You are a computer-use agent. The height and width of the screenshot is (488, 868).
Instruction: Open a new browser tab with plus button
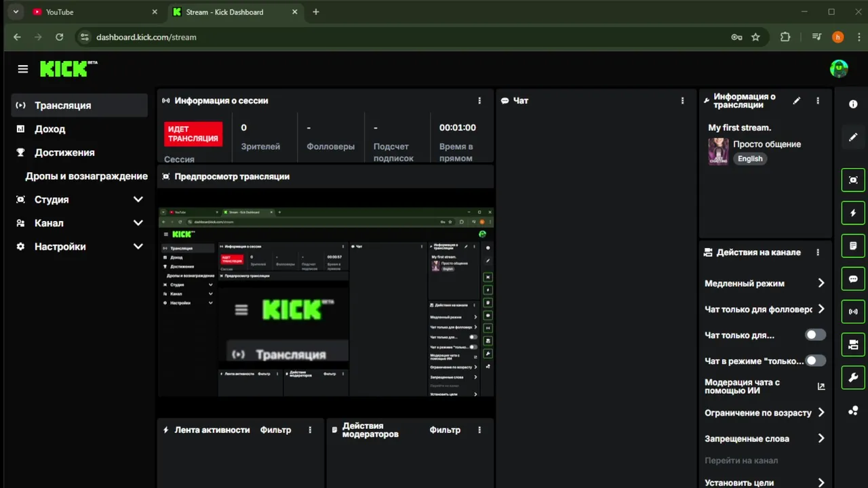(x=316, y=12)
